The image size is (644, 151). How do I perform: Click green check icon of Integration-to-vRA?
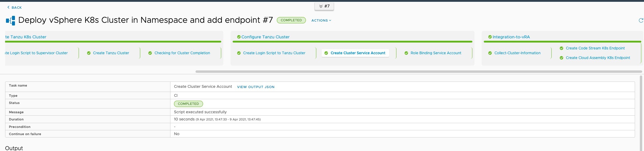(x=490, y=37)
